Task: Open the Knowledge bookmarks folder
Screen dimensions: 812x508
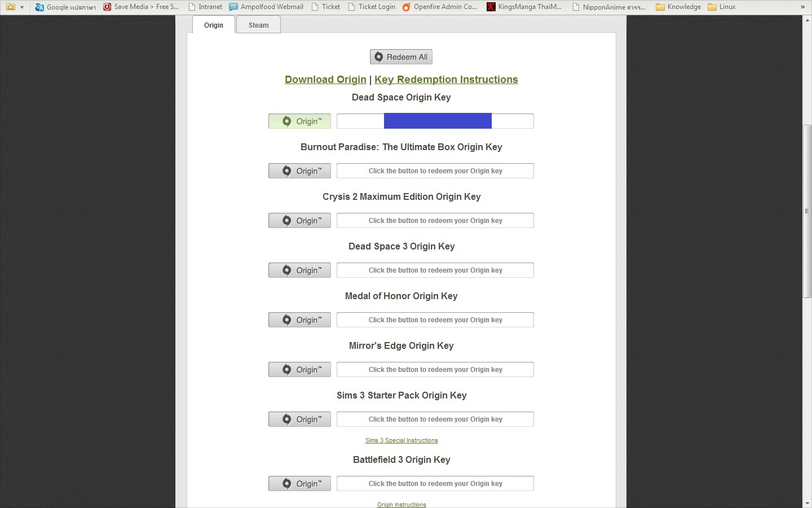Action: 678,7
